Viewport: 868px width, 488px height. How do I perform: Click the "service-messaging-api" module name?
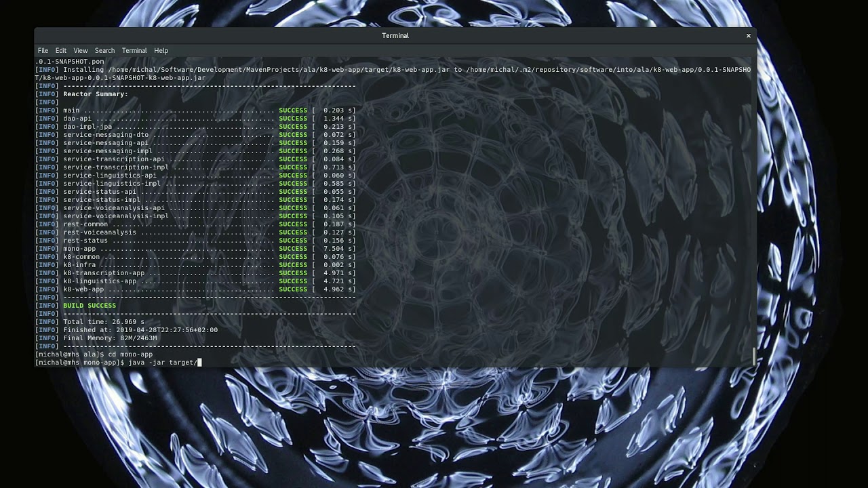(106, 143)
